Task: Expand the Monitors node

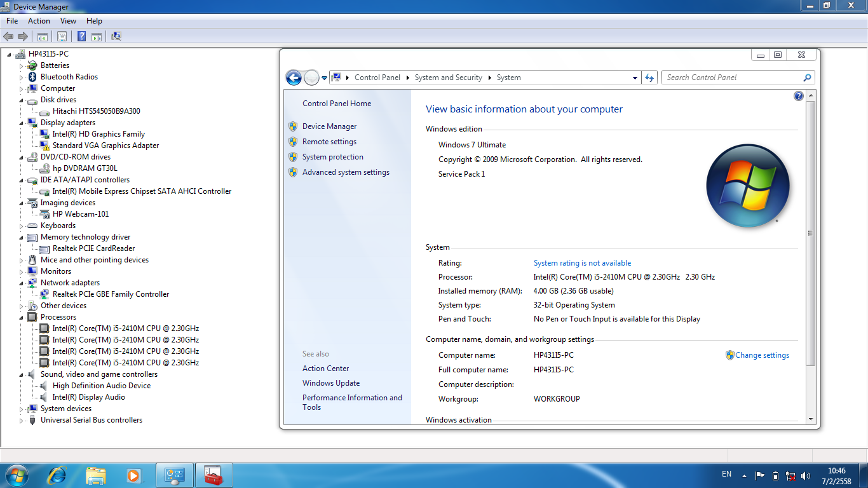Action: tap(21, 271)
